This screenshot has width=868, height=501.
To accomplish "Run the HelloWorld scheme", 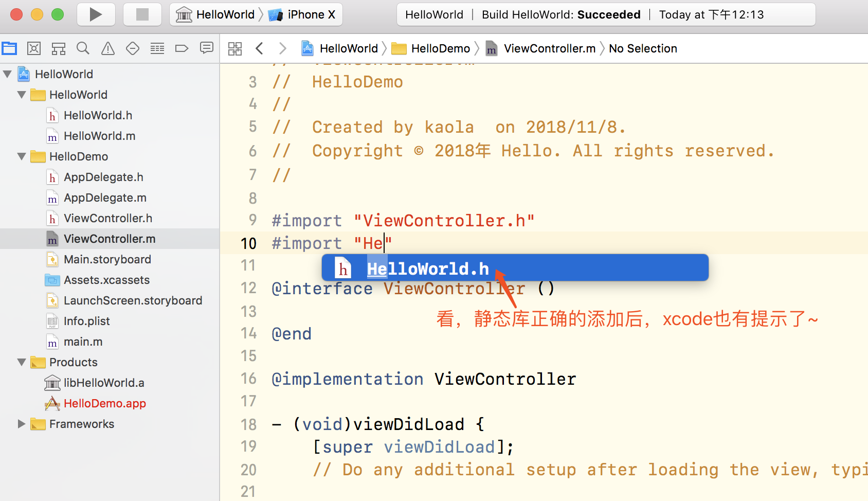I will pos(96,14).
